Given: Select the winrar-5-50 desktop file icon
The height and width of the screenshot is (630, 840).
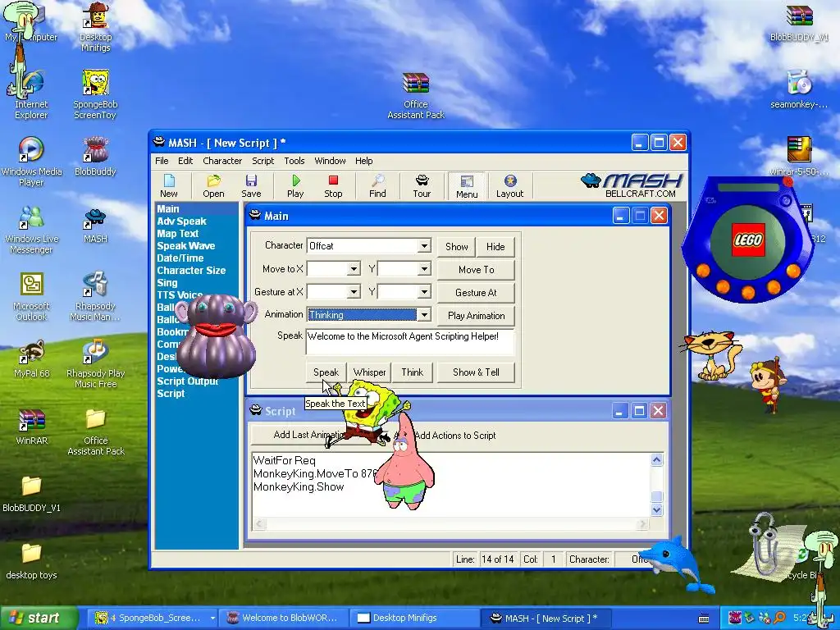Looking at the screenshot, I should (799, 157).
